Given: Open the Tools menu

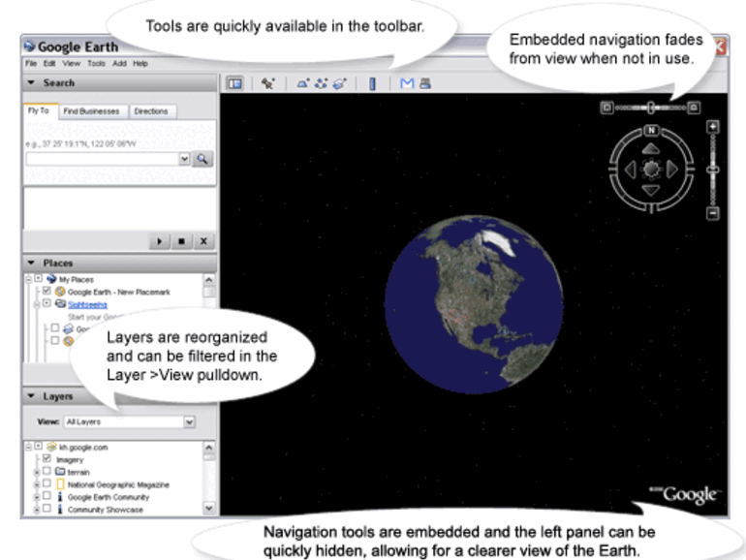Looking at the screenshot, I should [96, 63].
